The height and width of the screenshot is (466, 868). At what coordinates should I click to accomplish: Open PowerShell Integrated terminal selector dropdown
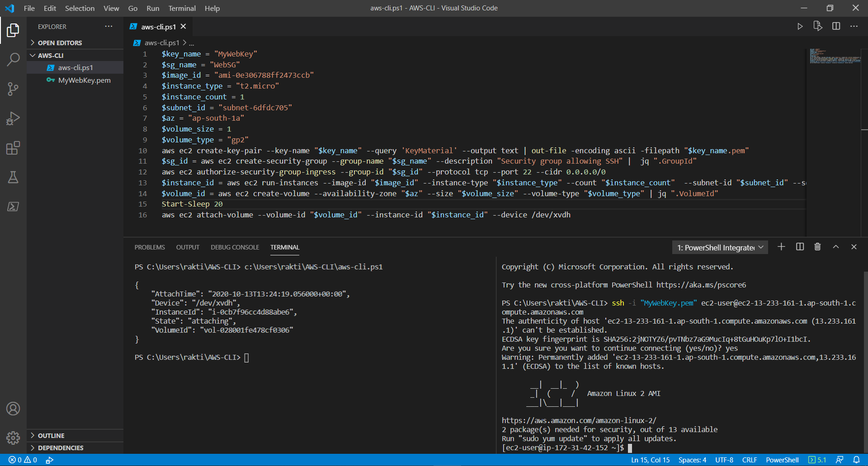720,248
